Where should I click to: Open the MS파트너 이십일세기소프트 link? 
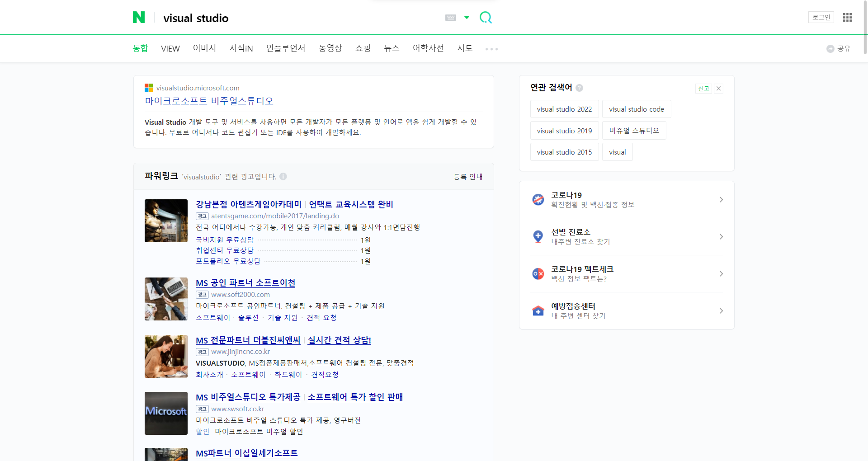pos(247,453)
